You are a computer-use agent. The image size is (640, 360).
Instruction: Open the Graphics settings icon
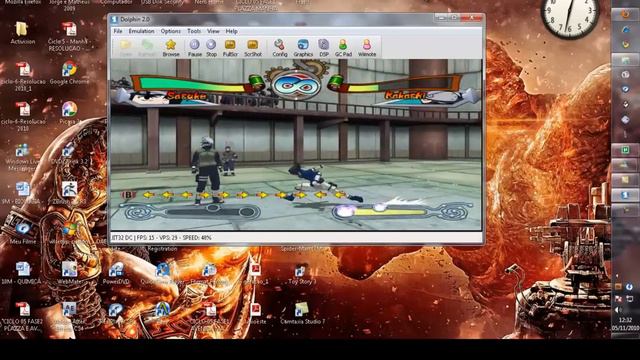pos(303,48)
